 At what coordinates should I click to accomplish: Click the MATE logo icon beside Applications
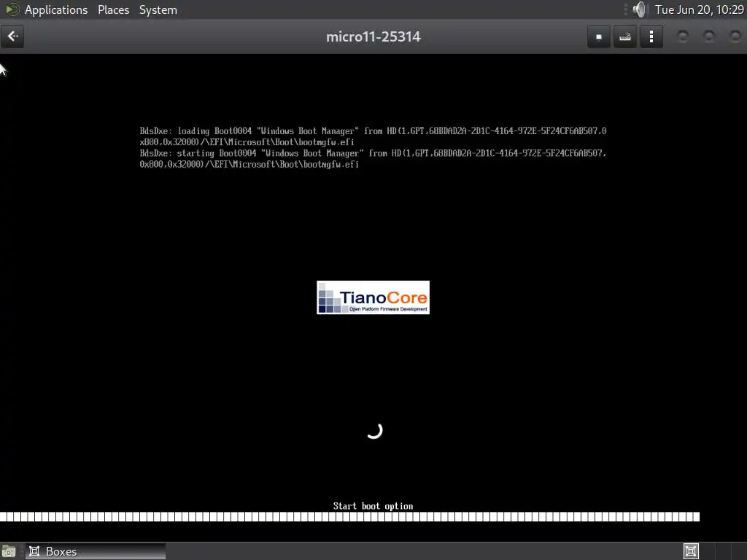pyautogui.click(x=12, y=9)
